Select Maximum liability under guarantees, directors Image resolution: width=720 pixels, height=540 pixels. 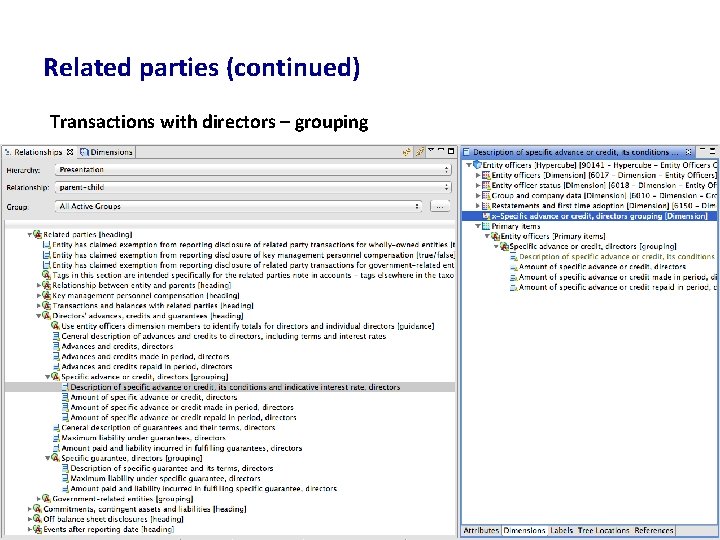coord(143,438)
